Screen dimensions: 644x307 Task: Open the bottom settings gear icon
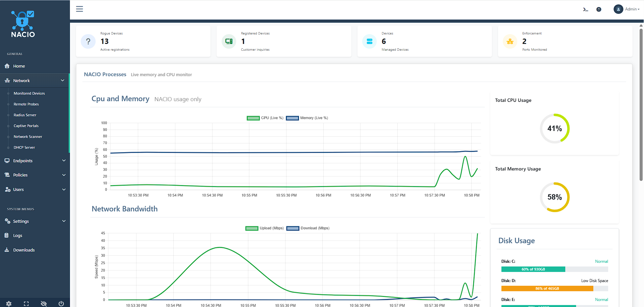tap(9, 304)
